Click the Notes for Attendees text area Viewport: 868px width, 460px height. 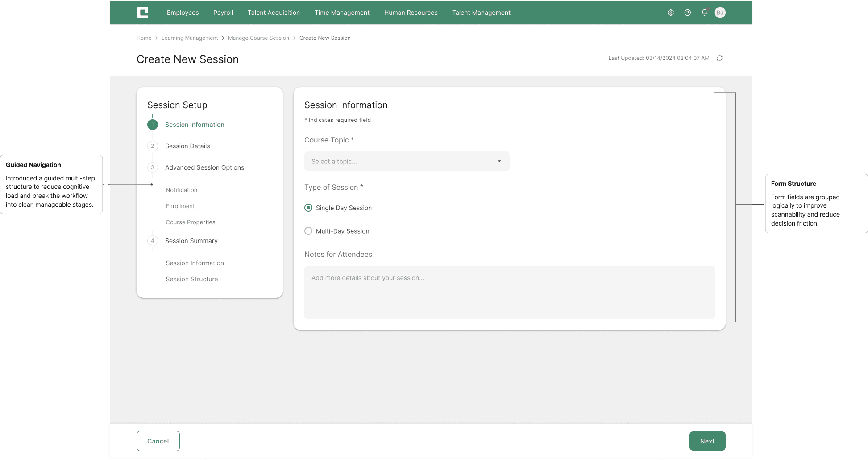click(509, 293)
